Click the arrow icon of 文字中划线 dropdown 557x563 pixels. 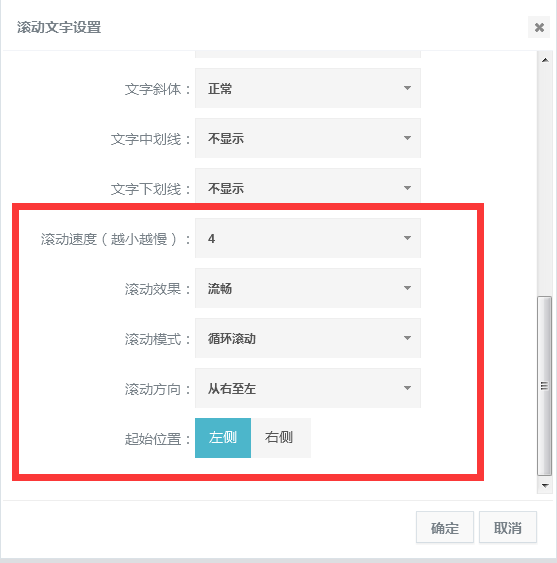407,138
